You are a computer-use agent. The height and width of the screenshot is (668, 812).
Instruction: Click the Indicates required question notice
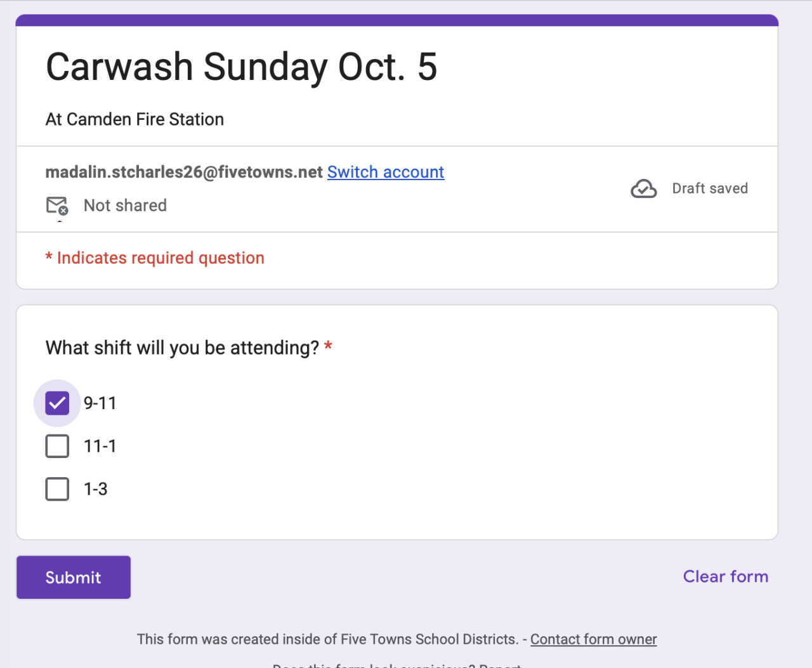pyautogui.click(x=160, y=258)
